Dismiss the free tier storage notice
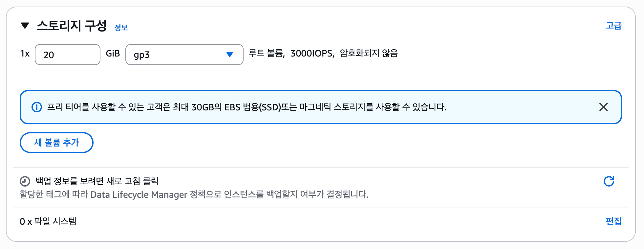Viewport: 644px width, 249px height. pyautogui.click(x=604, y=107)
